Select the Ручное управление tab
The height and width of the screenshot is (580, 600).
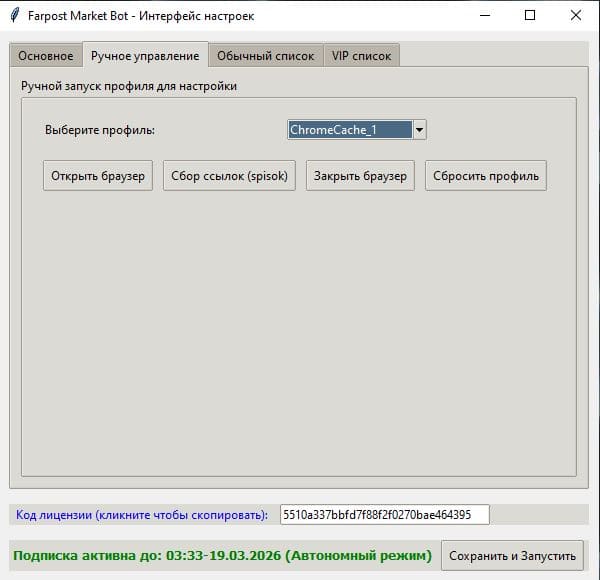click(x=145, y=56)
